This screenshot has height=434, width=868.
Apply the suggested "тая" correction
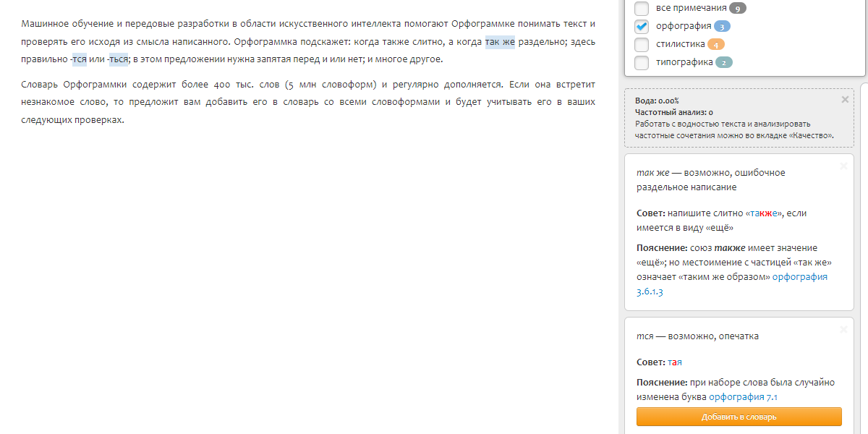pos(675,362)
